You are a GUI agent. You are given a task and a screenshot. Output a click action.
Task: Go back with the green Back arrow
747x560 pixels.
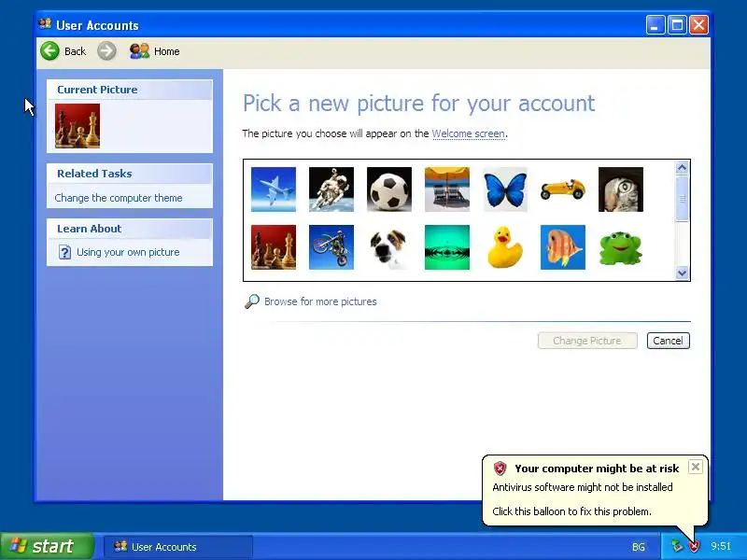[x=50, y=51]
